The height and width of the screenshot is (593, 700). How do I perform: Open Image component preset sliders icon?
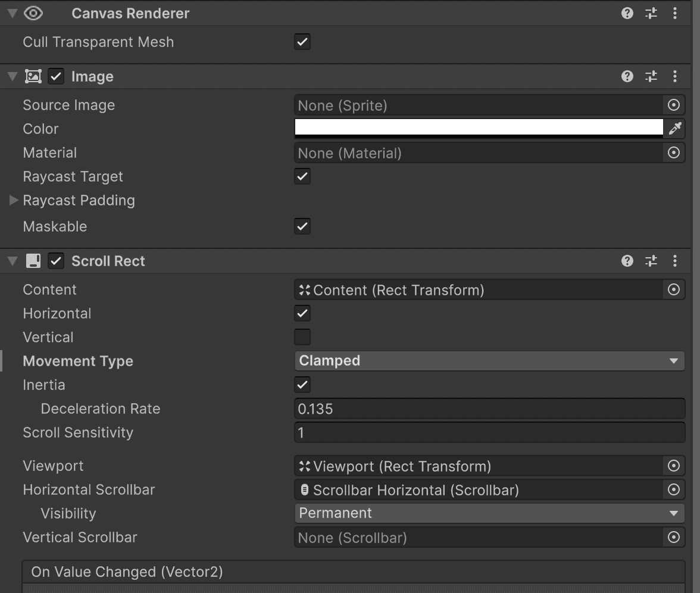point(651,76)
